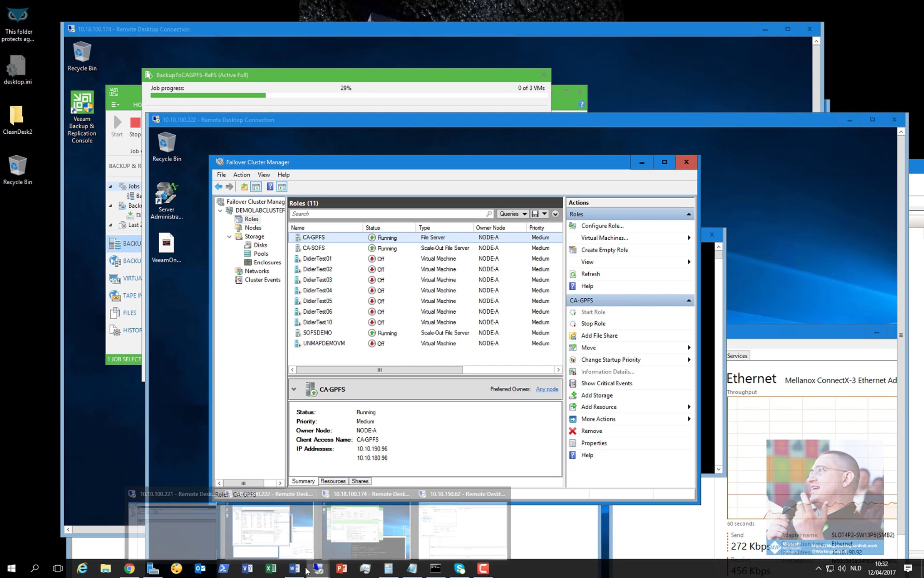924x578 pixels.
Task: Click Add Storage action
Action: tap(597, 395)
